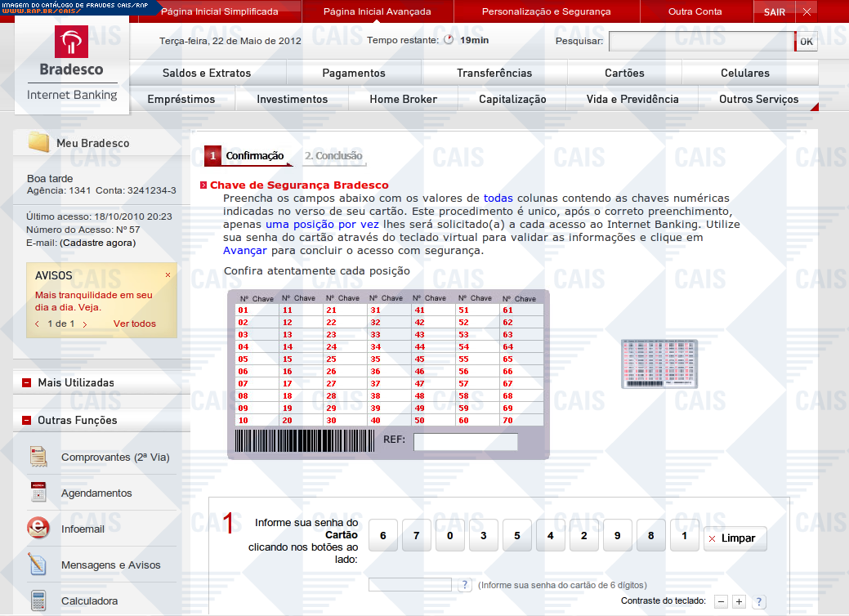Image resolution: width=849 pixels, height=616 pixels.
Task: Click the Comprovantes (2ª Via) receipt icon
Action: point(38,457)
